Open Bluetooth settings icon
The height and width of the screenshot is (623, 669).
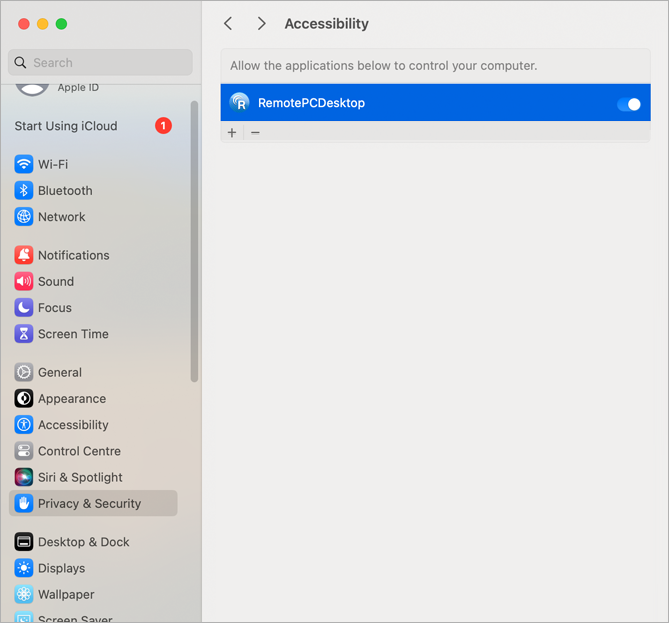[24, 190]
